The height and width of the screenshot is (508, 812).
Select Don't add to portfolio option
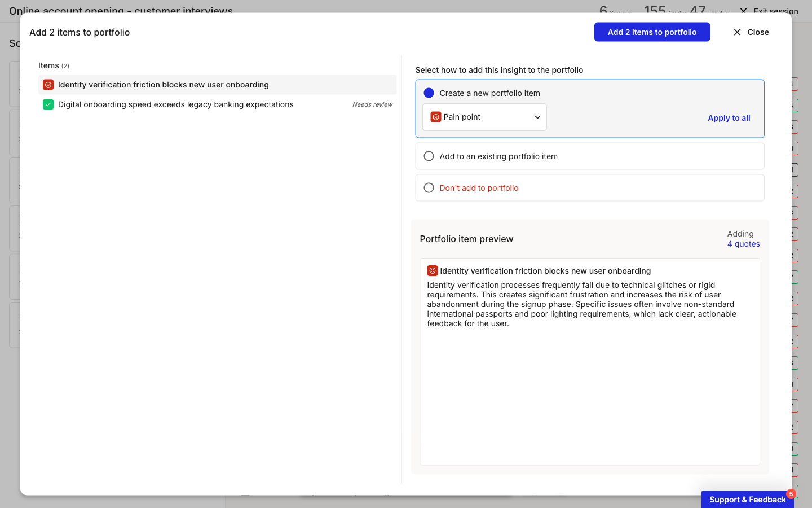590,188
